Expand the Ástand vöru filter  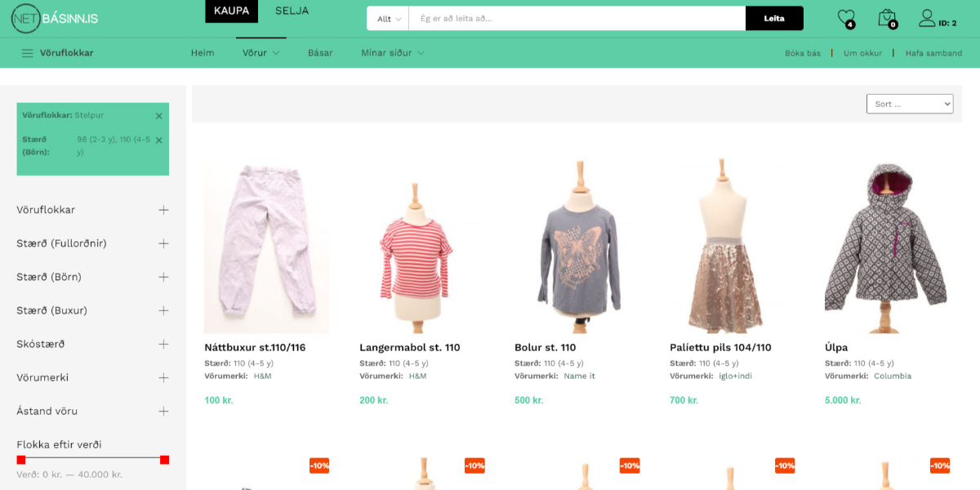pos(163,411)
